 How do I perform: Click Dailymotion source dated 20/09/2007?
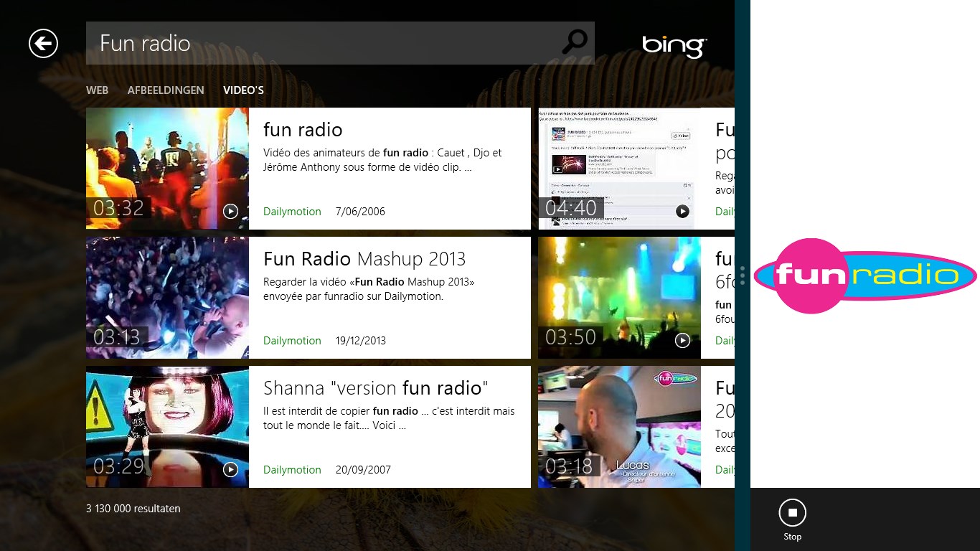click(292, 469)
